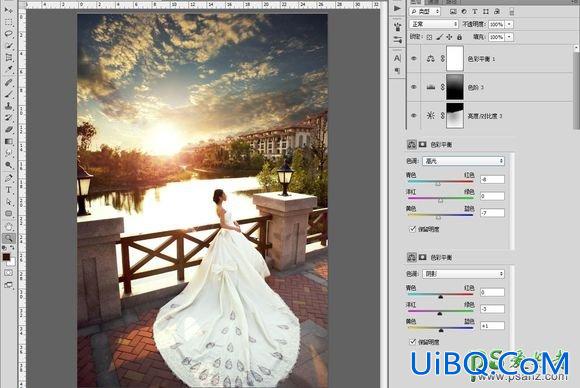
Task: Lock layer position
Action: pyautogui.click(x=449, y=37)
